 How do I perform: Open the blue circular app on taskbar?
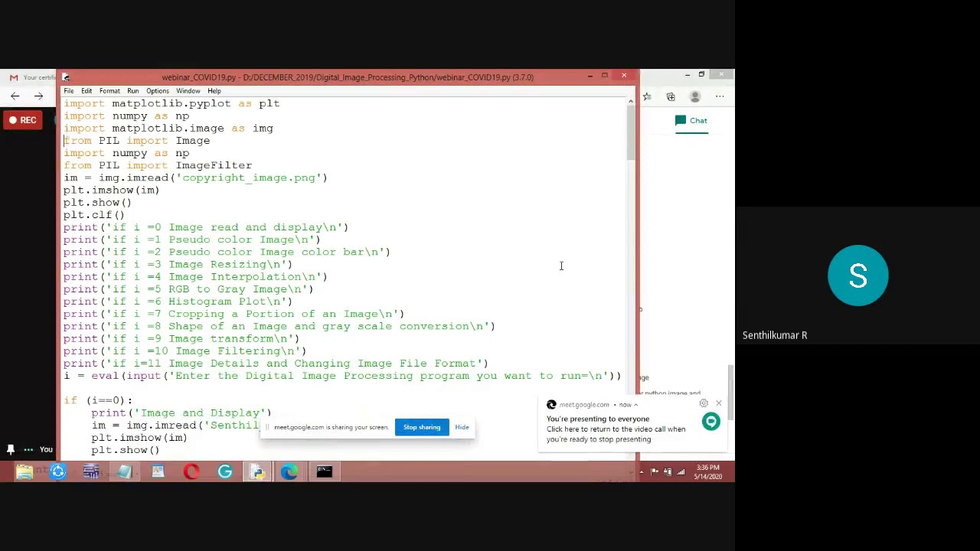tap(58, 472)
